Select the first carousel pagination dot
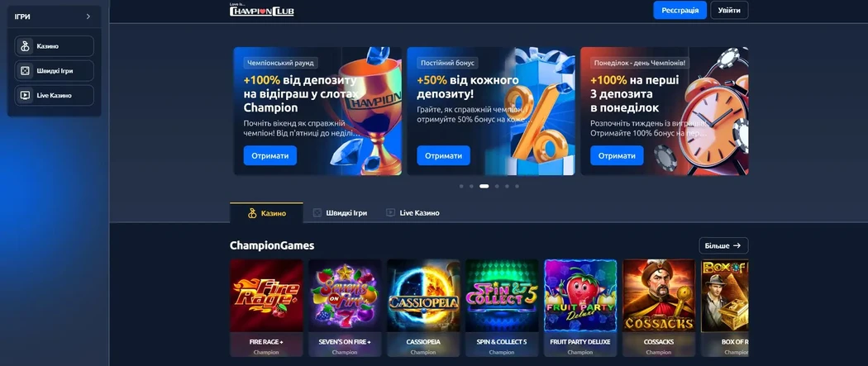868x366 pixels. point(461,187)
